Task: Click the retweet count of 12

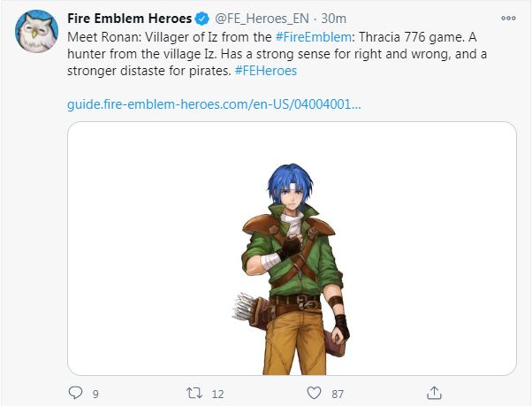Action: pos(217,393)
